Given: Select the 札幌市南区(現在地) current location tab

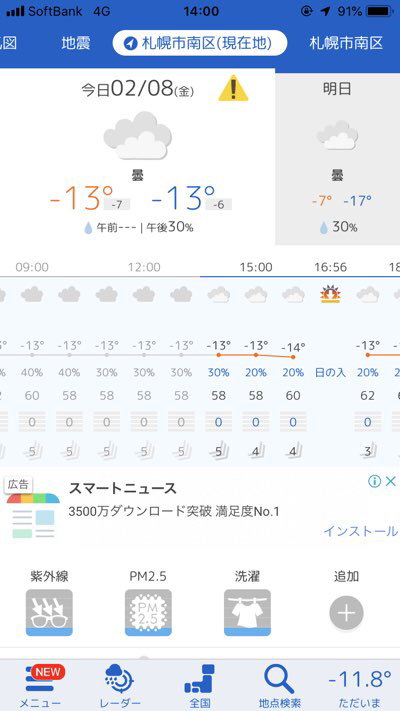Looking at the screenshot, I should (x=200, y=44).
